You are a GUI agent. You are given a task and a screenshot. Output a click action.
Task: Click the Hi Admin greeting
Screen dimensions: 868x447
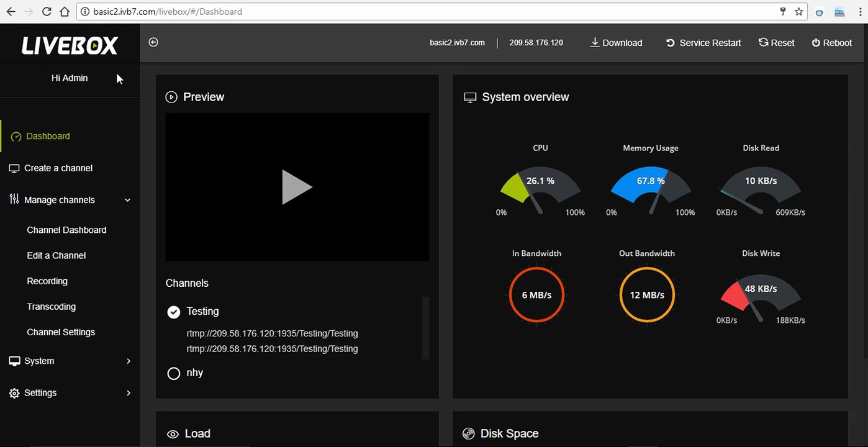(70, 78)
